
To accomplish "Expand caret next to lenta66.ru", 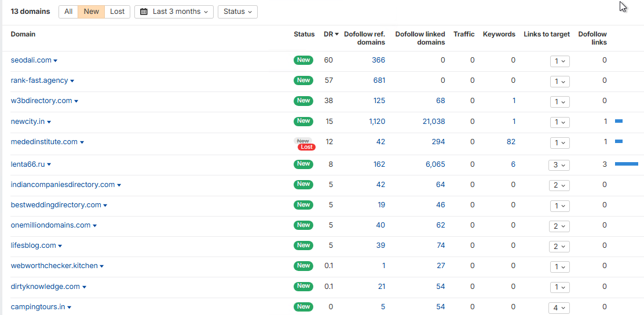I will (x=49, y=165).
